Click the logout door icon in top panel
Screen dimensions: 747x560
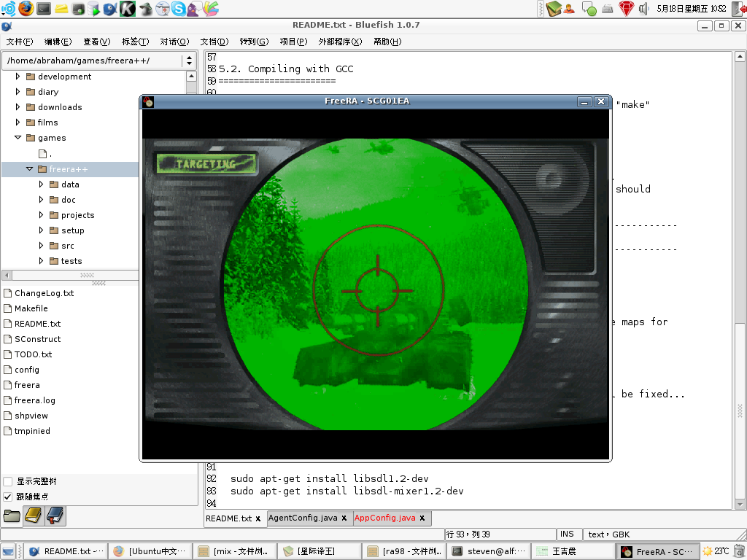click(739, 9)
